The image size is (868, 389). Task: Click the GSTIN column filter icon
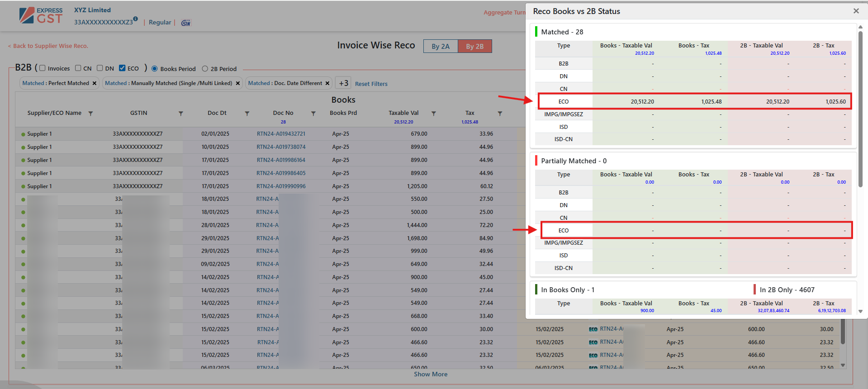point(180,114)
